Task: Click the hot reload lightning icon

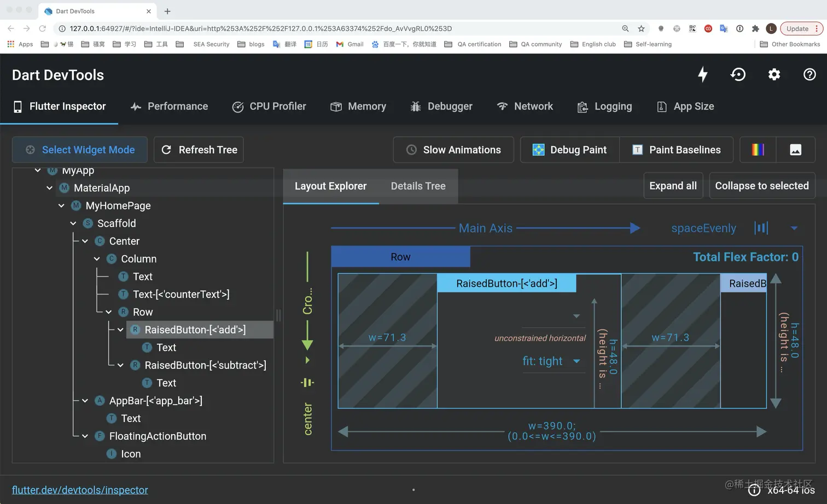Action: pyautogui.click(x=703, y=74)
